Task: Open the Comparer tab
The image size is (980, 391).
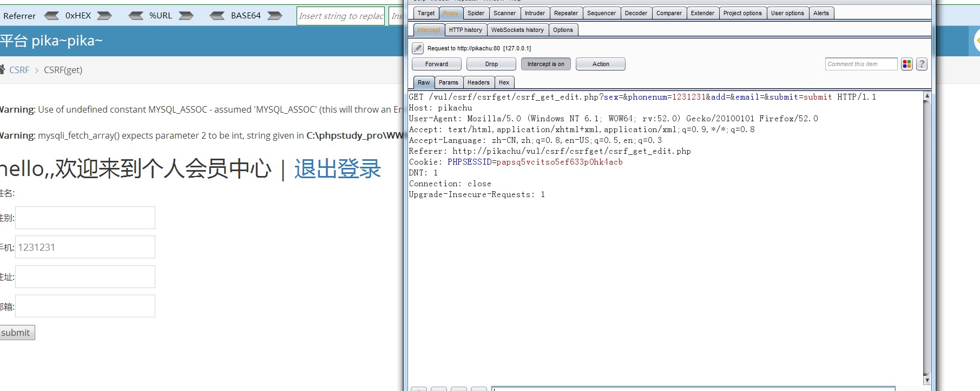Action: pyautogui.click(x=669, y=13)
